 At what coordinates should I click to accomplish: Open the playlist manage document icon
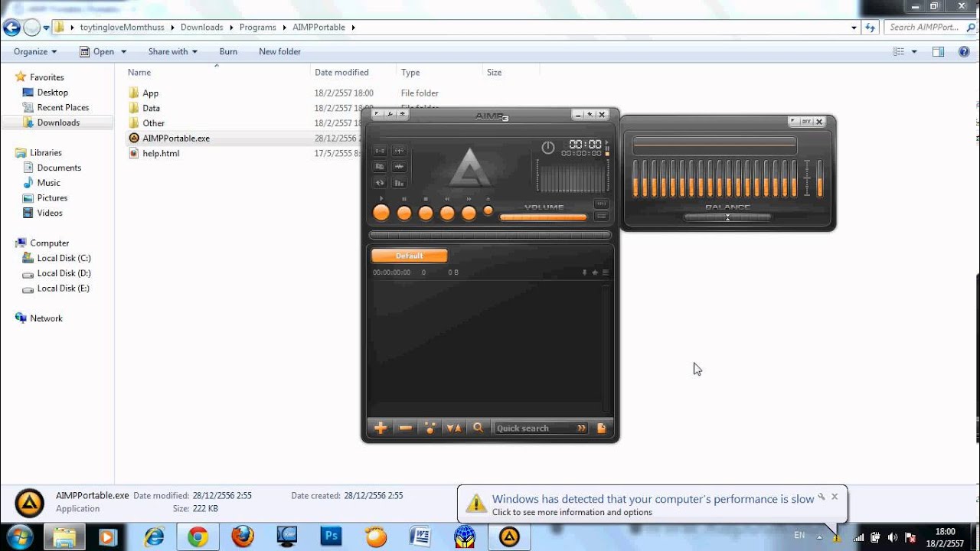(x=601, y=428)
